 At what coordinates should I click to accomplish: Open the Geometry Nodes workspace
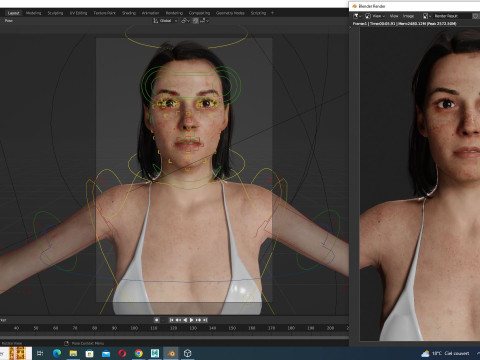[x=230, y=13]
